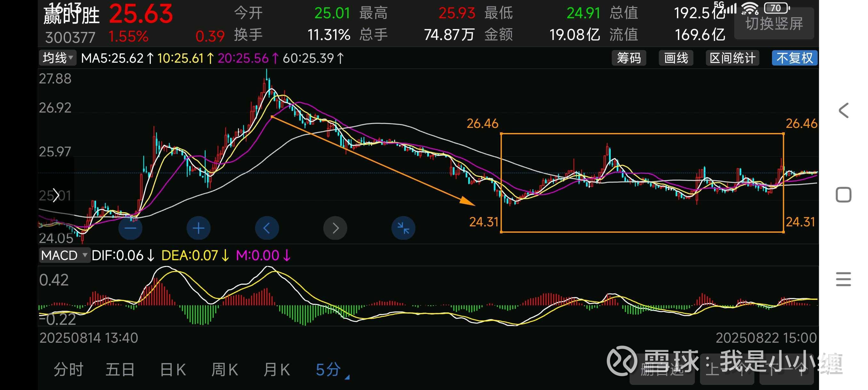Toggle the 不复权 adjustment setting
Screen dimensions: 868x390
click(794, 58)
